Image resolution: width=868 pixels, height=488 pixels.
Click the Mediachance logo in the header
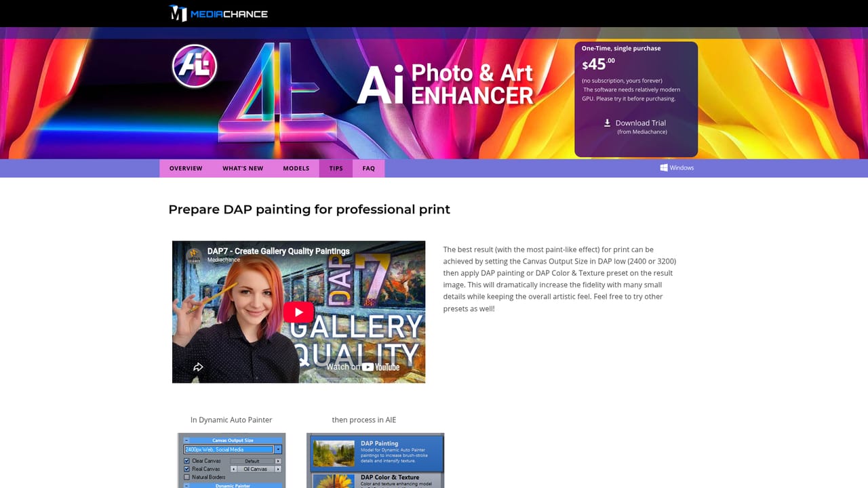218,14
